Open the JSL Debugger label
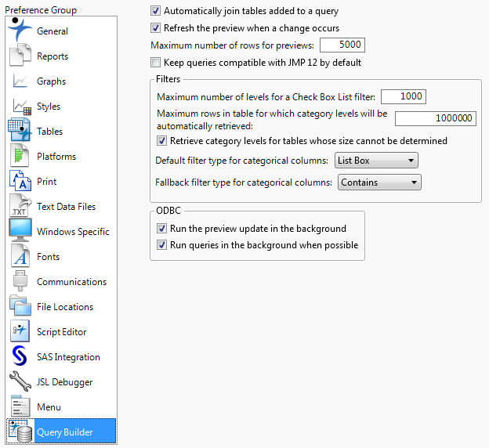 coord(64,382)
